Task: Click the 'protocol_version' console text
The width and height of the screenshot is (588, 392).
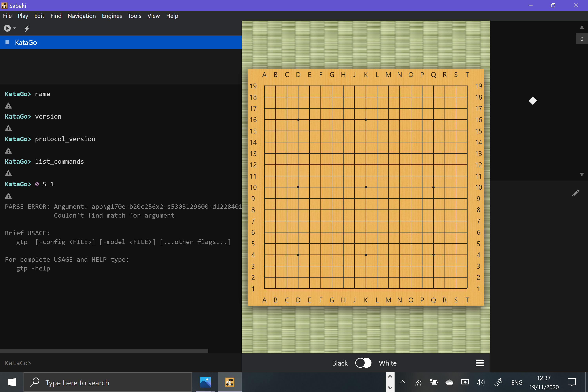Action: [65, 139]
